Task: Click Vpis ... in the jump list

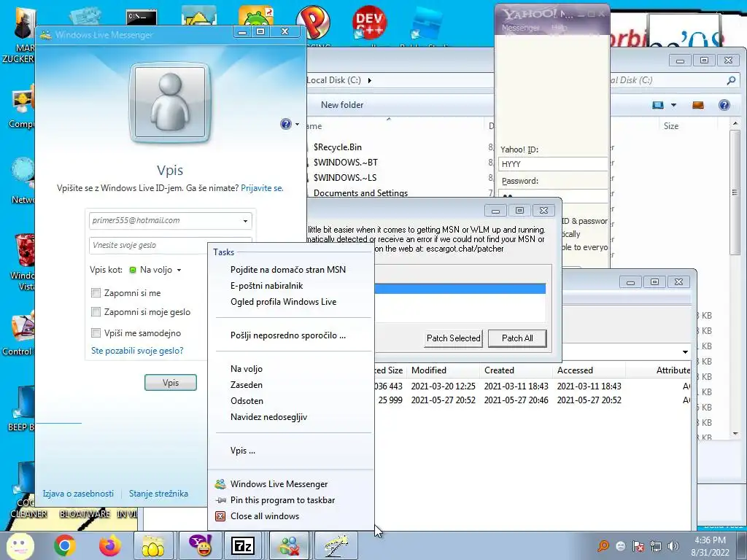Action: pos(242,451)
